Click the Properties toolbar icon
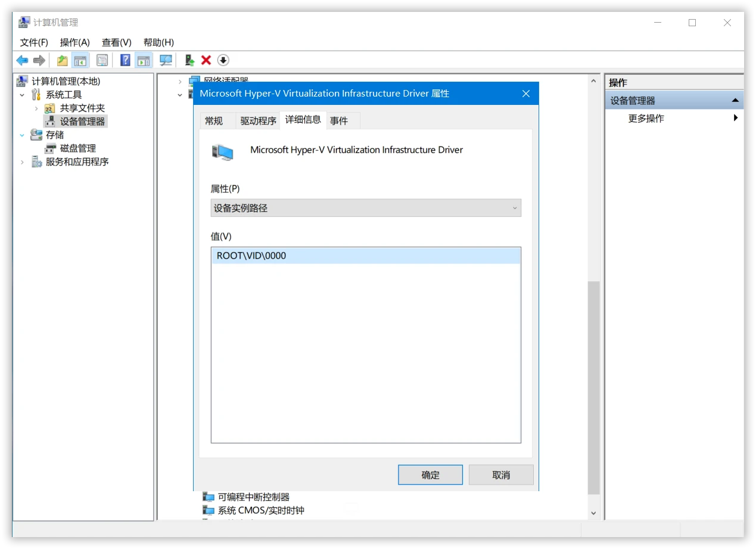 click(102, 60)
